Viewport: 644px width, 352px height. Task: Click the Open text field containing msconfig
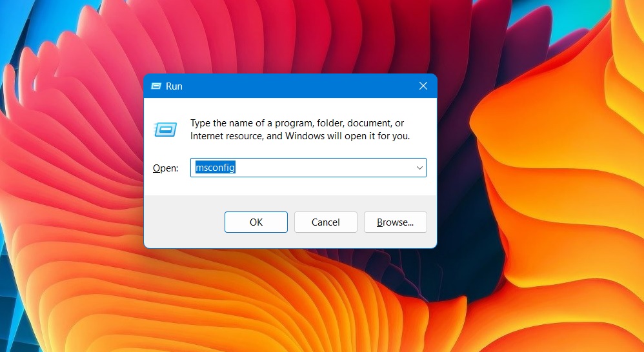click(308, 168)
